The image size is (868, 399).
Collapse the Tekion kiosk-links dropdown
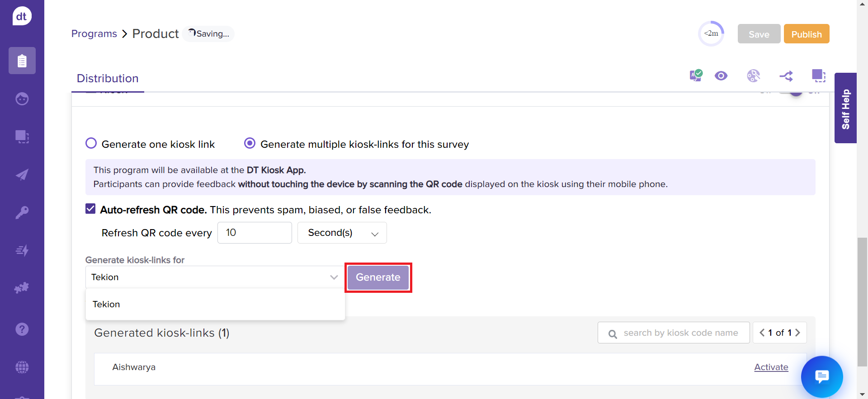(x=334, y=277)
